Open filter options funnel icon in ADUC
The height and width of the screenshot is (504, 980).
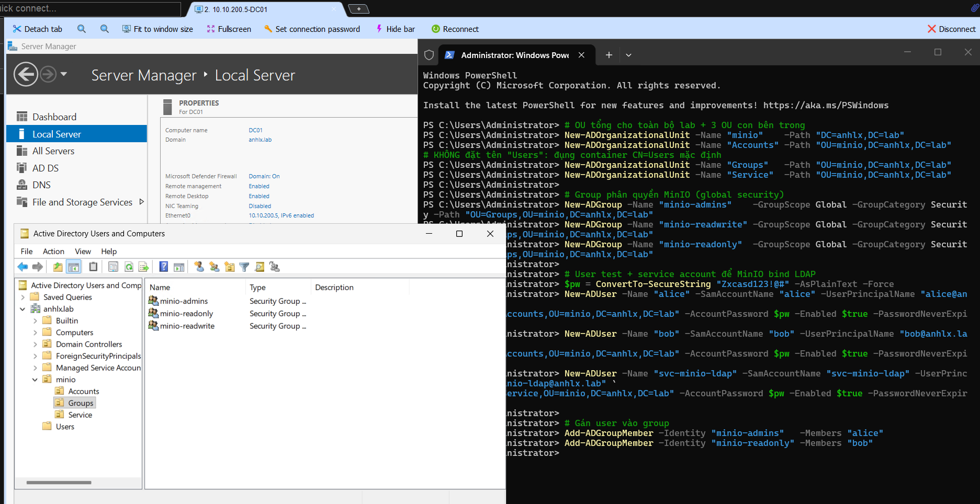pyautogui.click(x=244, y=267)
